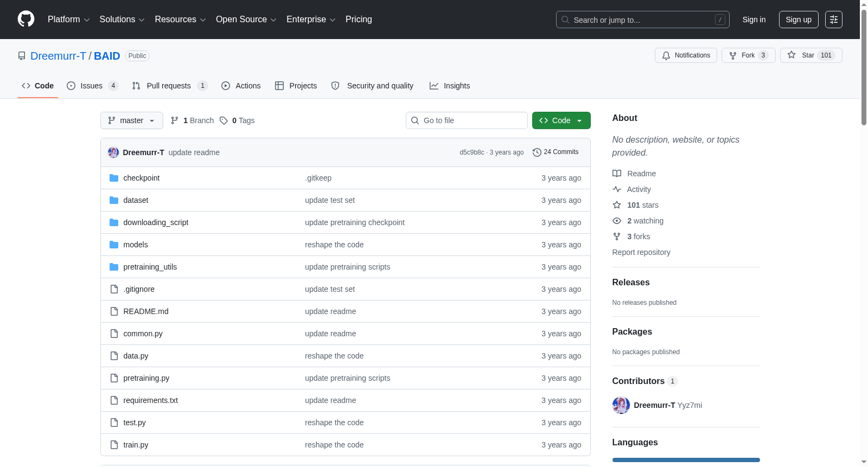Click the Tags icon link
Image resolution: width=868 pixels, height=467 pixels.
point(224,120)
